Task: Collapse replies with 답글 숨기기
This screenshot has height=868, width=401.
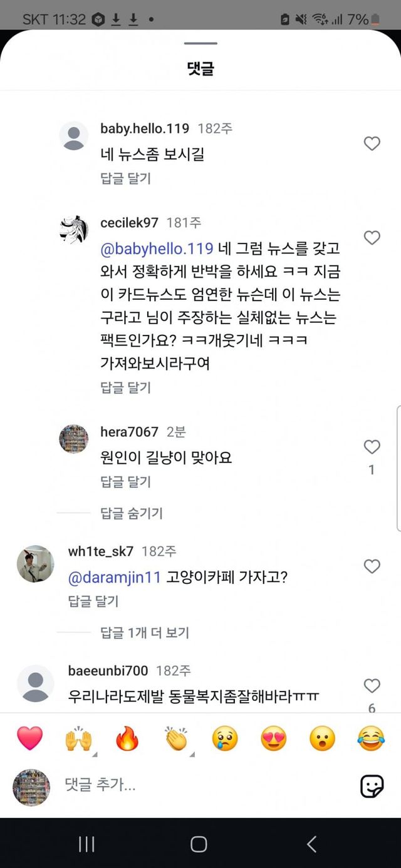Action: click(x=132, y=514)
